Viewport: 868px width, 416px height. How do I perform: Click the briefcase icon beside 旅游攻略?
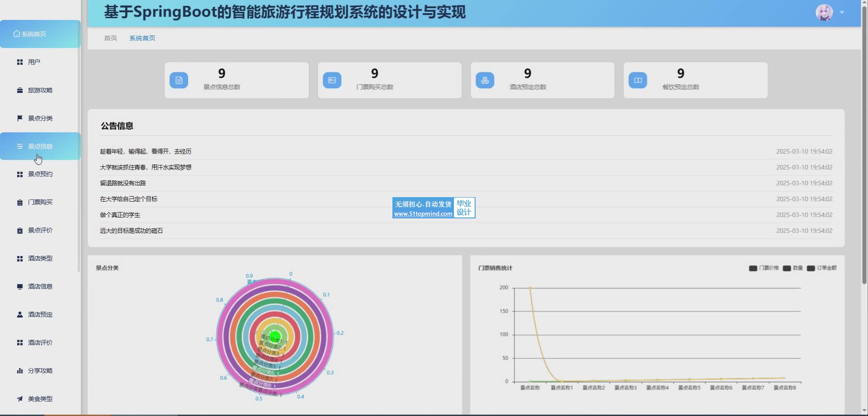(x=19, y=90)
